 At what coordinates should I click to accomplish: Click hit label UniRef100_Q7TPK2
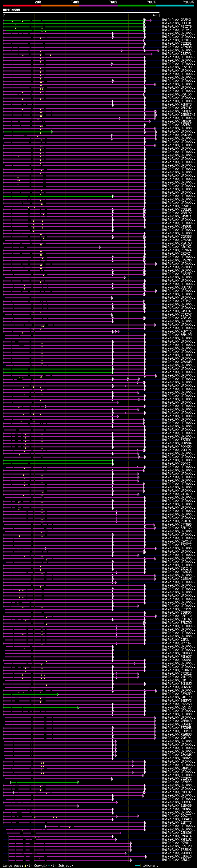tap(177, 301)
